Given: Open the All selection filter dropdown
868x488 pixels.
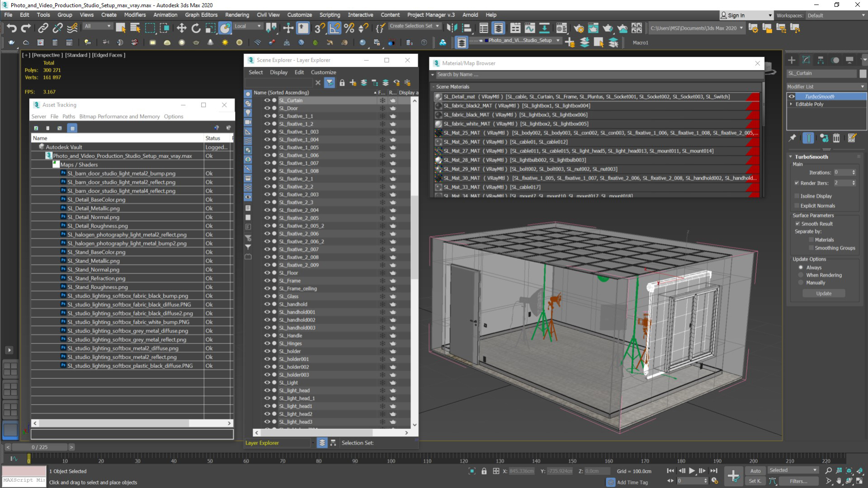Looking at the screenshot, I should [x=97, y=26].
